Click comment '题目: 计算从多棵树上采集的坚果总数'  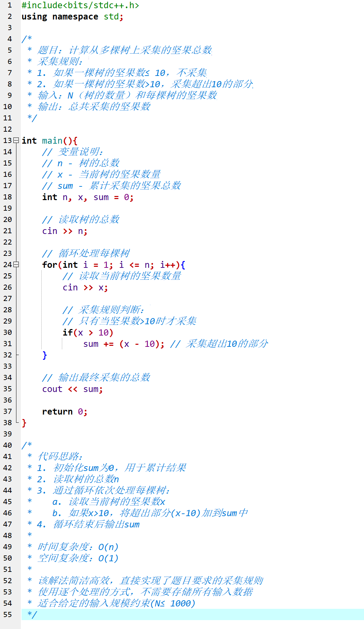click(125, 50)
